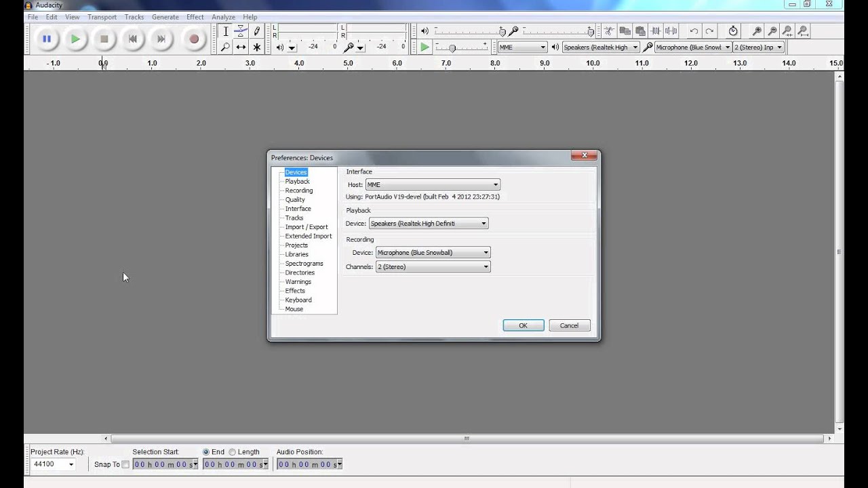
Task: Select Spectrograms in the preferences list
Action: pyautogui.click(x=304, y=264)
